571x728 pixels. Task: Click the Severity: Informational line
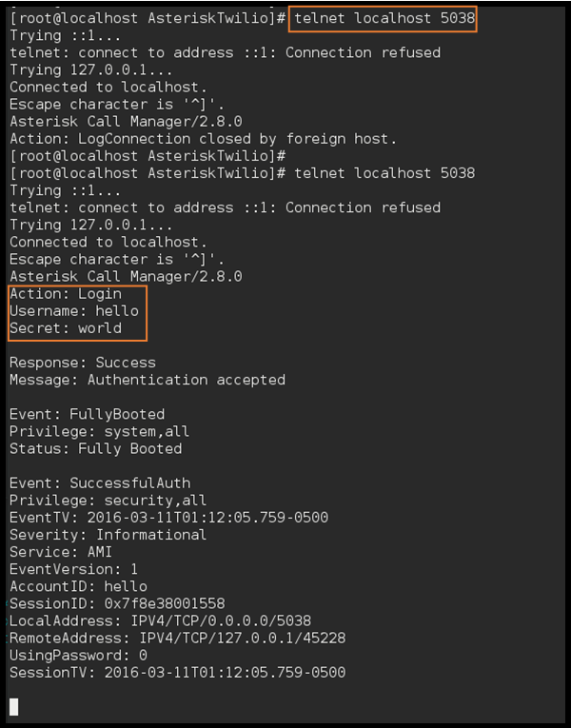(x=108, y=535)
